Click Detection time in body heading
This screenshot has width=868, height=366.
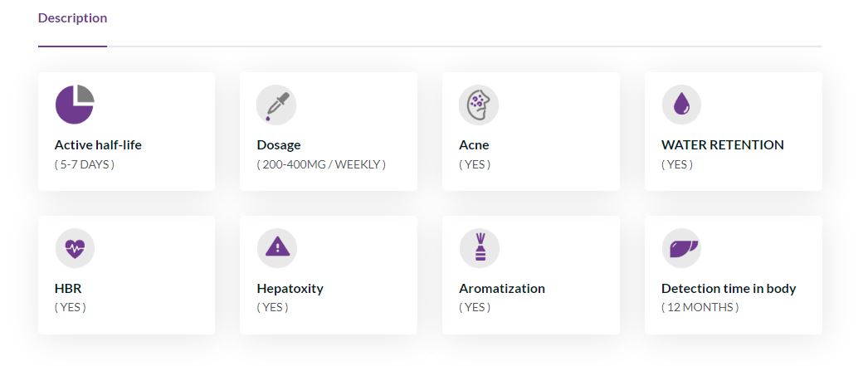coord(729,289)
